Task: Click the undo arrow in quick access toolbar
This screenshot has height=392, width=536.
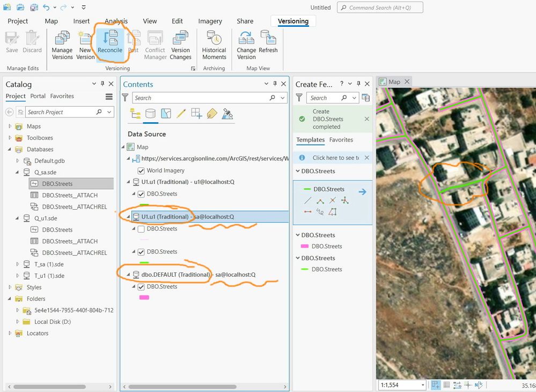Action: click(x=46, y=7)
